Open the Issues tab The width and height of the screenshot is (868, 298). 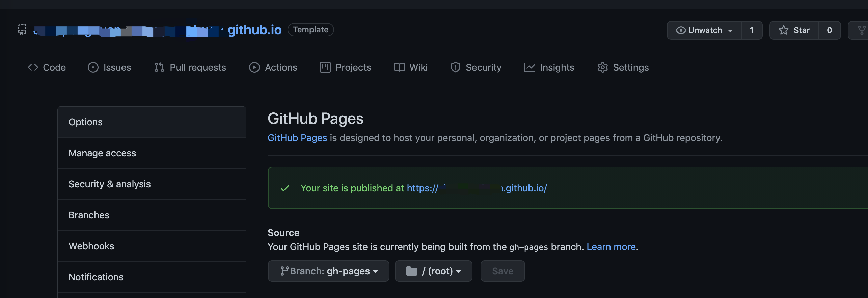click(x=109, y=67)
